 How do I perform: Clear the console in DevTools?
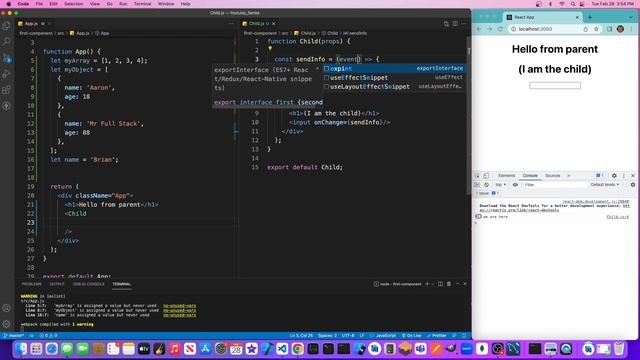[x=486, y=184]
